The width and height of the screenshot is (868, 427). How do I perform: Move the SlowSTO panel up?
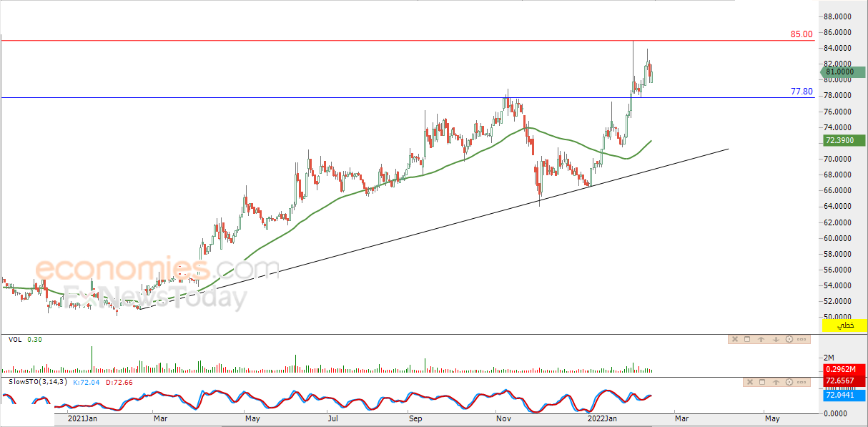[776, 382]
